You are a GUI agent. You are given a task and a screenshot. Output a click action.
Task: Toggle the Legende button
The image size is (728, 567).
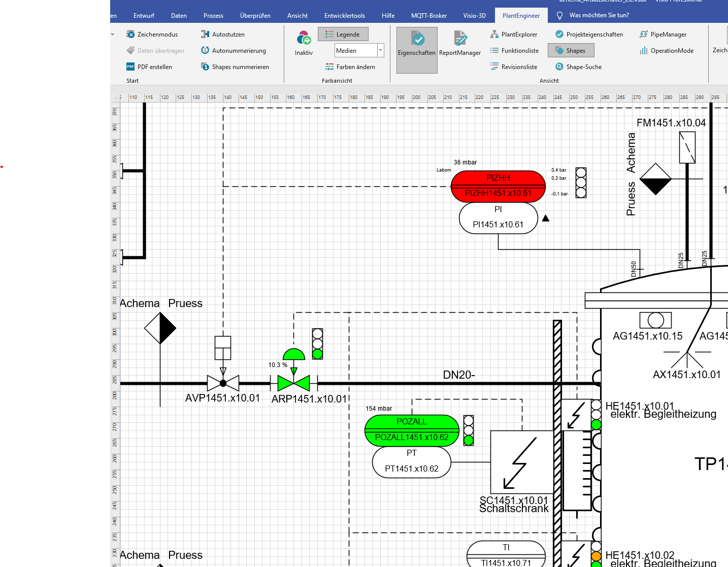pos(343,35)
